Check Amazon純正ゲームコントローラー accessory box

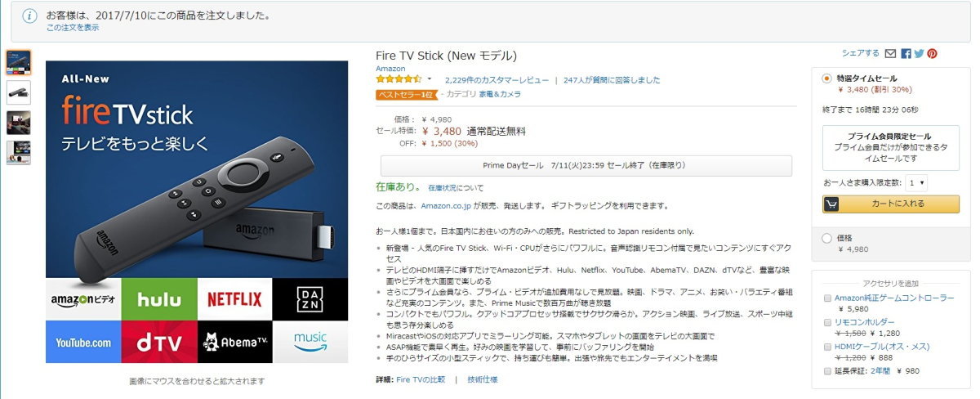tap(828, 298)
